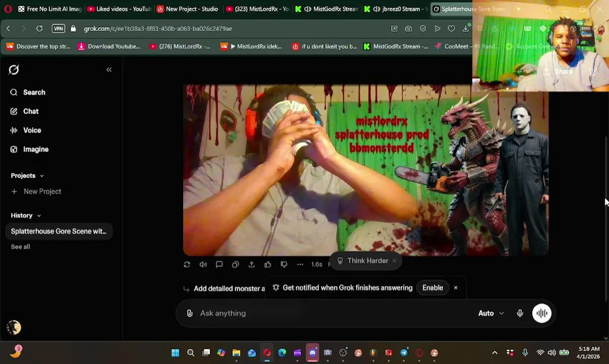Select the Add detailed monster suggestion
609x364 pixels.
click(229, 289)
